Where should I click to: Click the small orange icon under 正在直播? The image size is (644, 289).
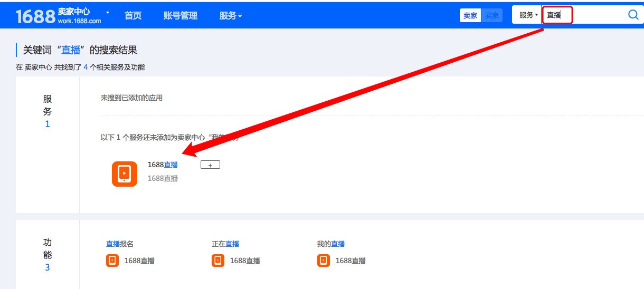coord(217,261)
